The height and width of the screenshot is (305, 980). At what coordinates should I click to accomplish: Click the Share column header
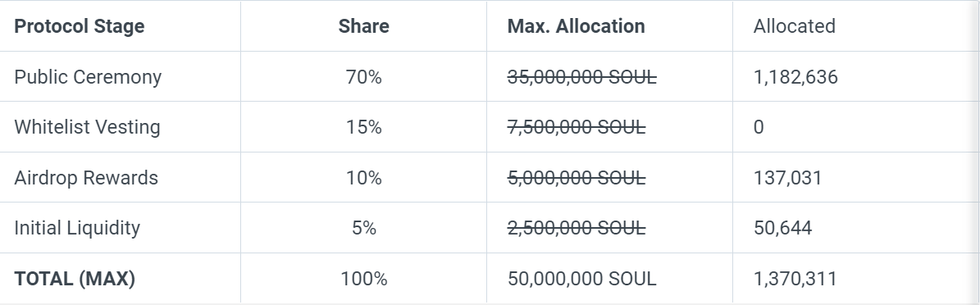[364, 26]
